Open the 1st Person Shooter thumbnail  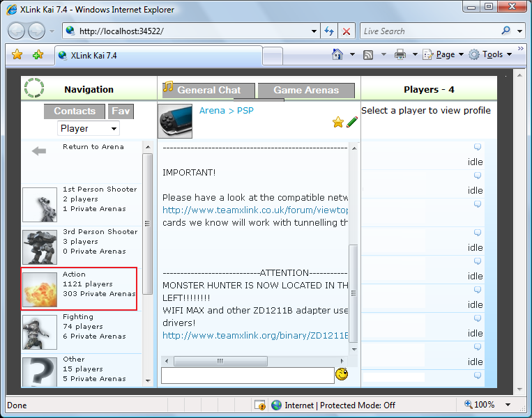(40, 205)
